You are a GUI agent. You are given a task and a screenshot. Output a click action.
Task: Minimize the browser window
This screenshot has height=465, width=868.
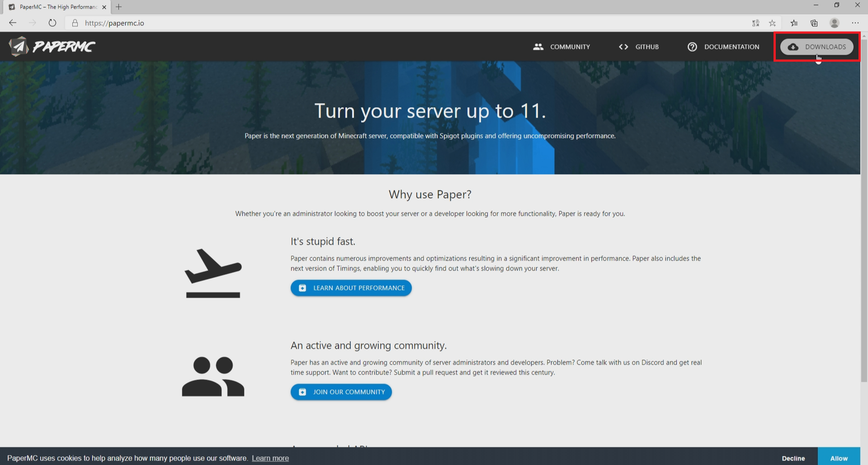[x=816, y=5]
